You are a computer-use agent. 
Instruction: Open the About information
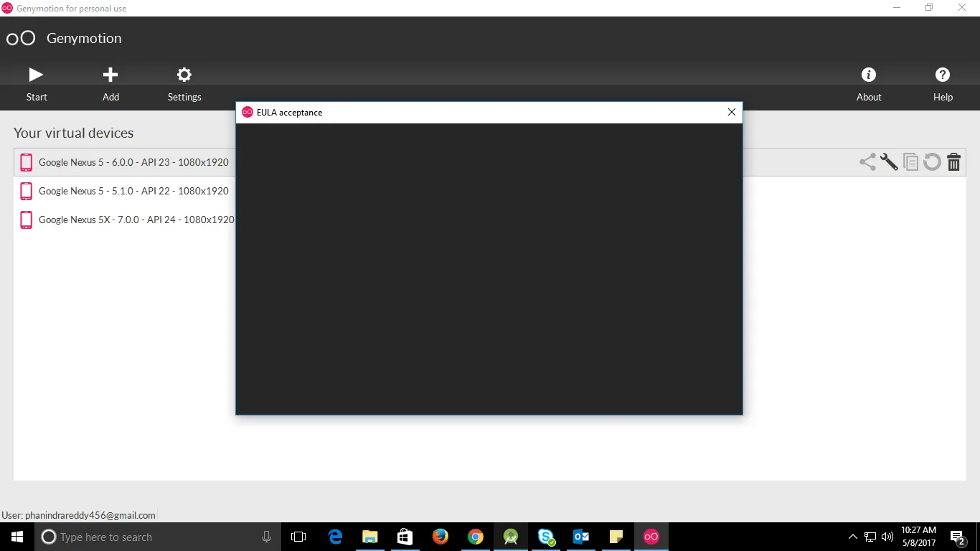(869, 84)
